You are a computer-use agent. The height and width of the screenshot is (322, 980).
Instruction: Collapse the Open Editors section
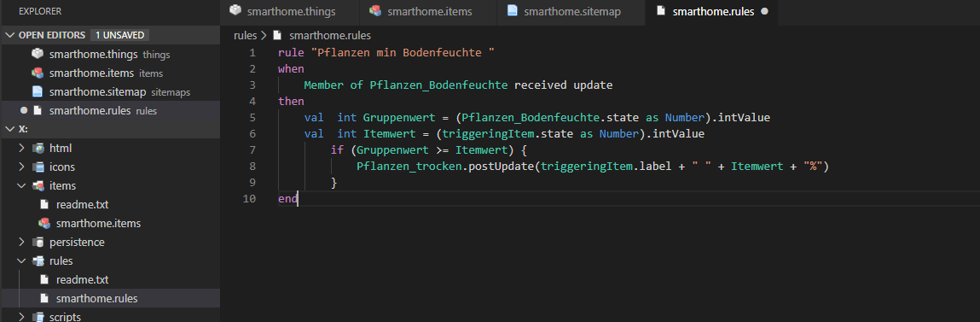click(9, 35)
